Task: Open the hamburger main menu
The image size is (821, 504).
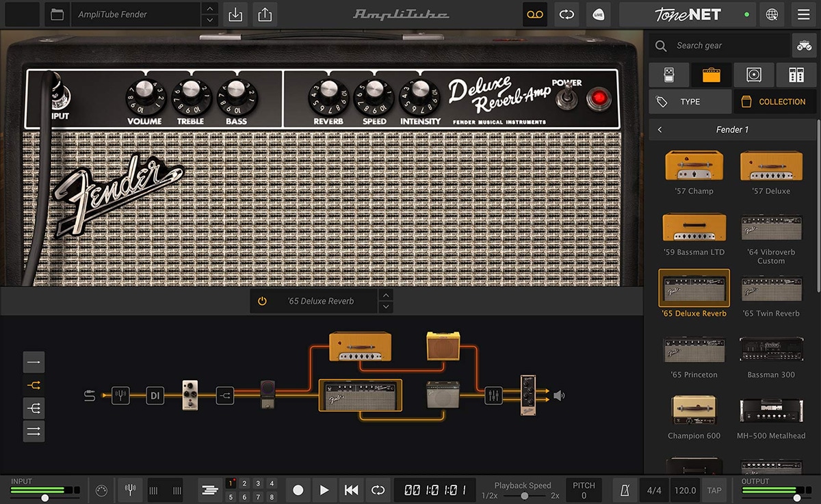Action: click(803, 14)
